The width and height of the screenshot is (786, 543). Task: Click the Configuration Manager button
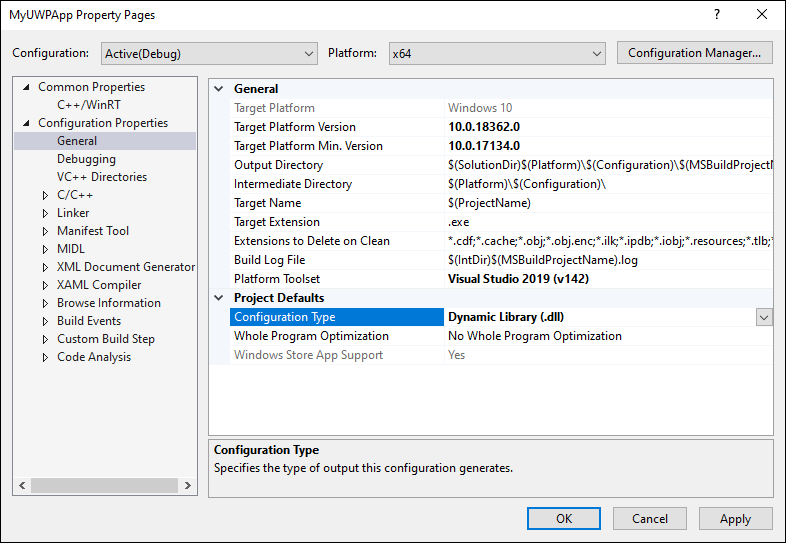click(694, 53)
